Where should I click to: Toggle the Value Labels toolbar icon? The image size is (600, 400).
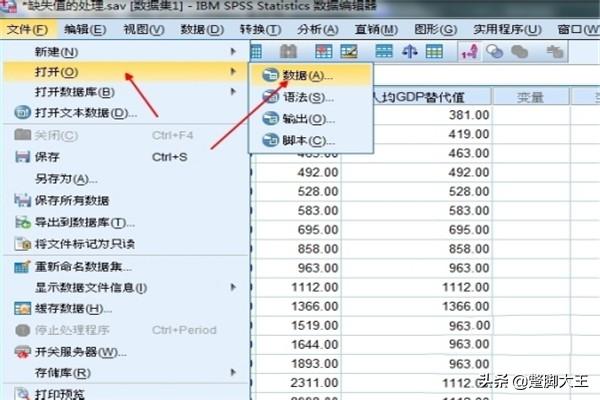470,51
